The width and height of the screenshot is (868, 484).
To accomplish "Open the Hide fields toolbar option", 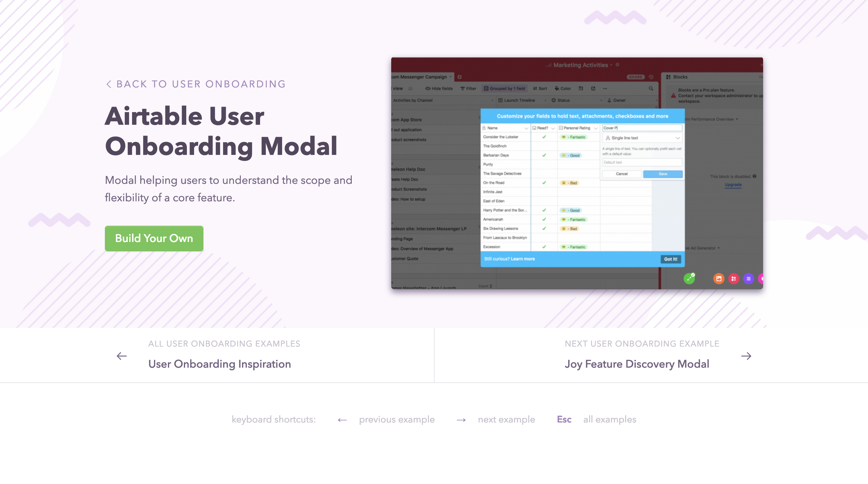I will tap(439, 89).
